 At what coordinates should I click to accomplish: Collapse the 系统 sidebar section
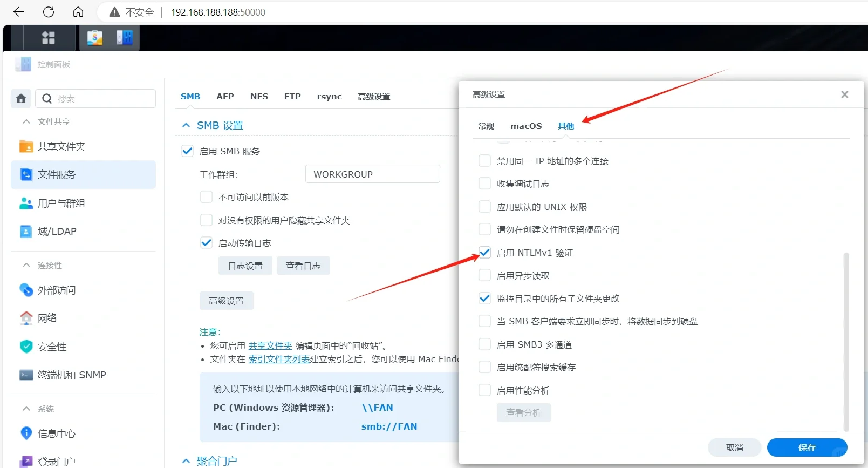pos(26,409)
